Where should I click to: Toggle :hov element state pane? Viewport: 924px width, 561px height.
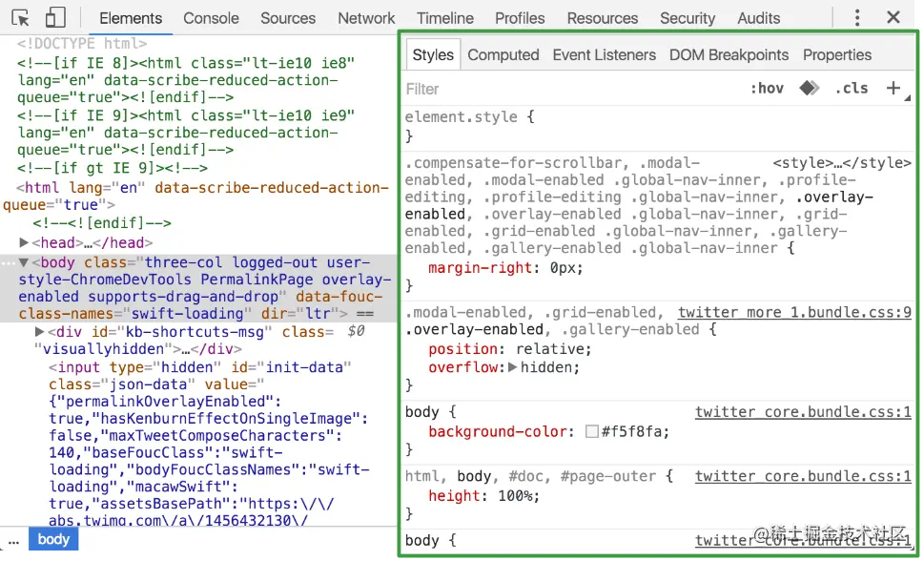click(767, 89)
